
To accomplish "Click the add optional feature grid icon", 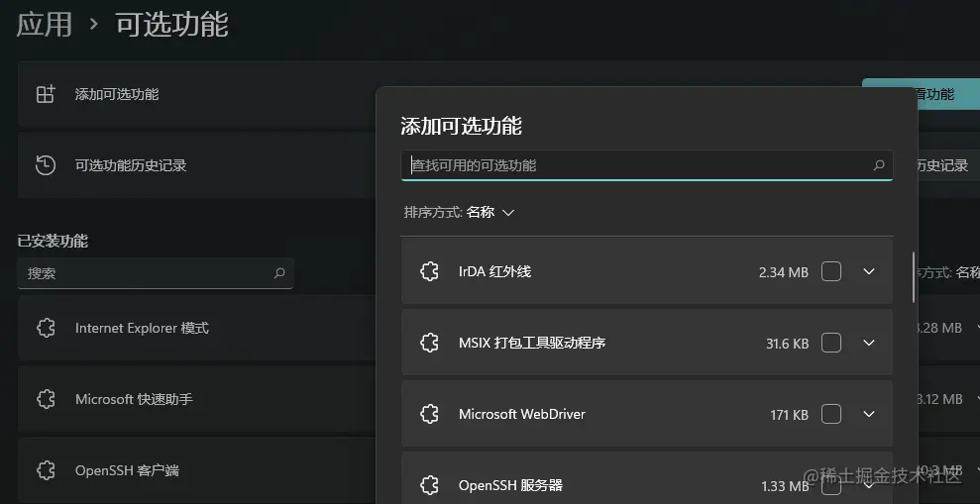I will point(46,94).
